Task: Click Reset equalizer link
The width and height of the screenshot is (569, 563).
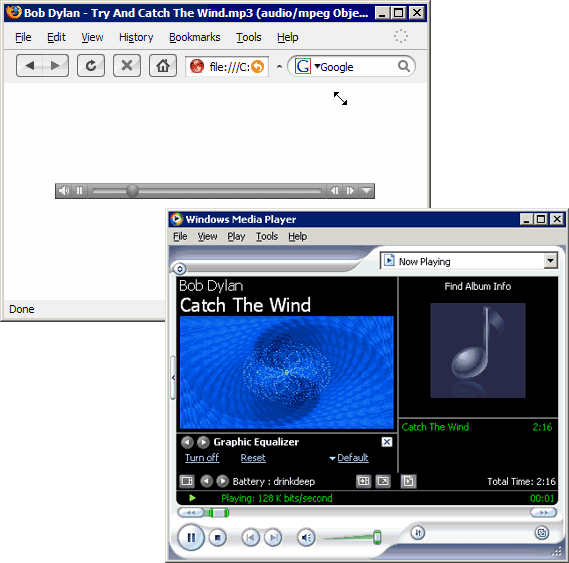Action: (x=253, y=458)
